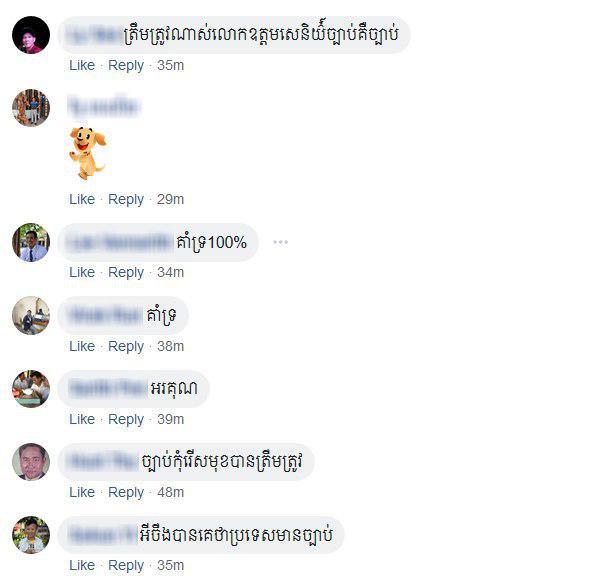Like the comment posted 34m ago

pos(82,272)
